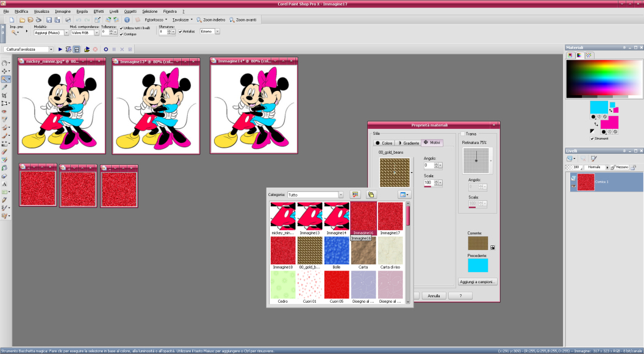Toggle foreground transparent button
Image resolution: width=644 pixels, height=354 pixels.
[605, 117]
